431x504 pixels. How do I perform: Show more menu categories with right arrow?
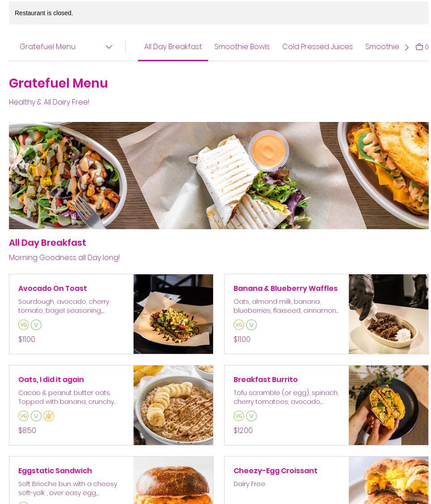tap(406, 47)
